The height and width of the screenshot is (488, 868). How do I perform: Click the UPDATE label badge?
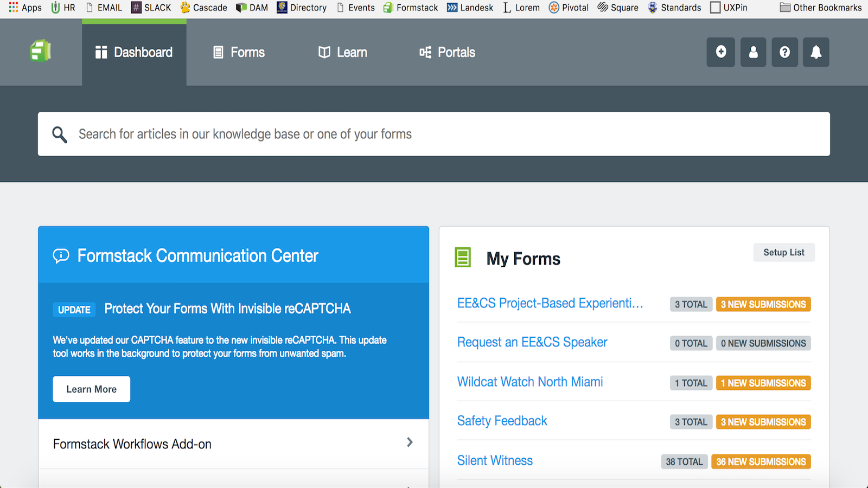point(74,310)
